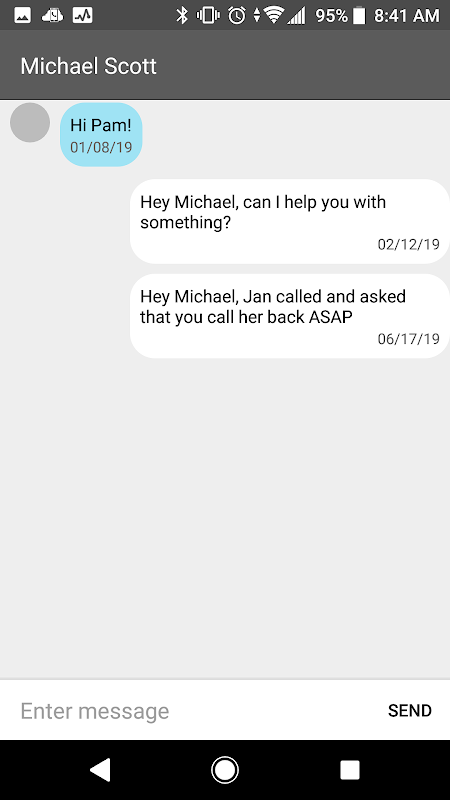Tap the gray contact avatar circle
The height and width of the screenshot is (800, 450).
coord(30,122)
